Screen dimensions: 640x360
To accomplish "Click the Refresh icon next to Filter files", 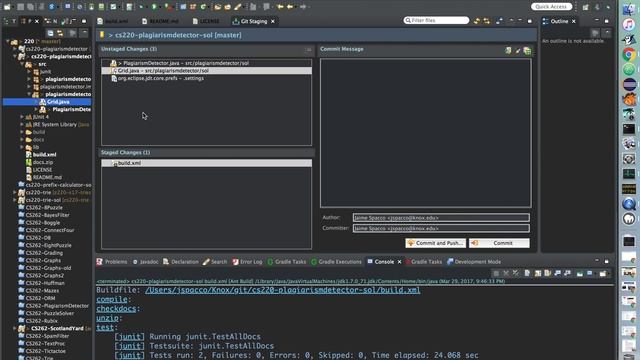I will point(477,21).
